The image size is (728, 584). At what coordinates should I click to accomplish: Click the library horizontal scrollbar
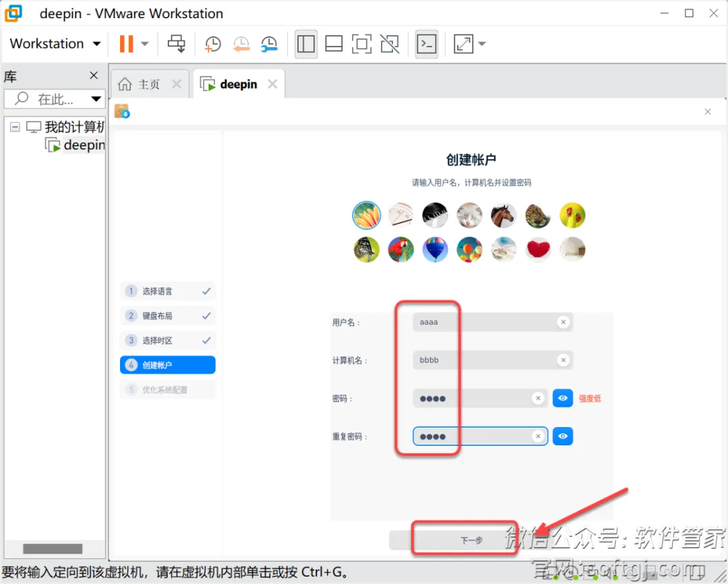point(53,549)
